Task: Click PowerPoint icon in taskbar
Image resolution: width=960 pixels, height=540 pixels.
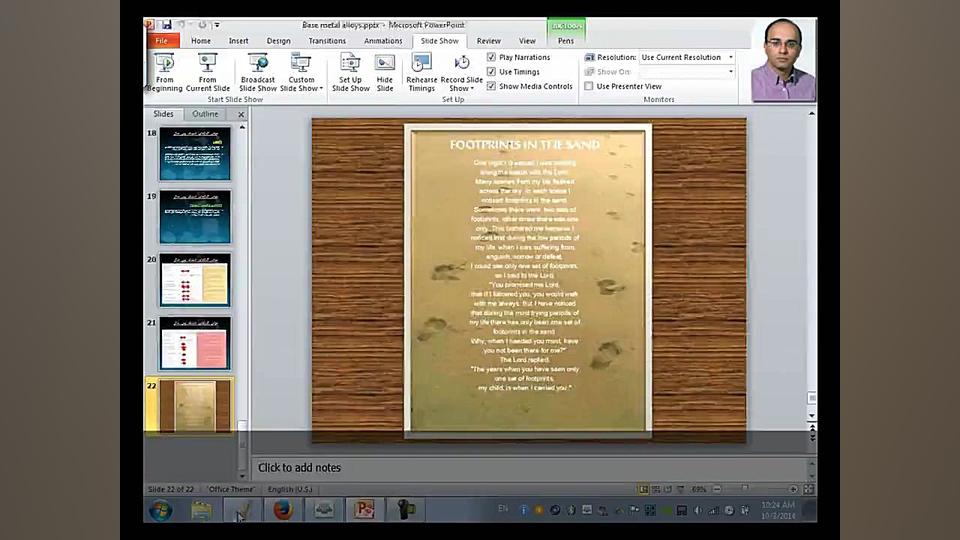Action: (x=364, y=509)
